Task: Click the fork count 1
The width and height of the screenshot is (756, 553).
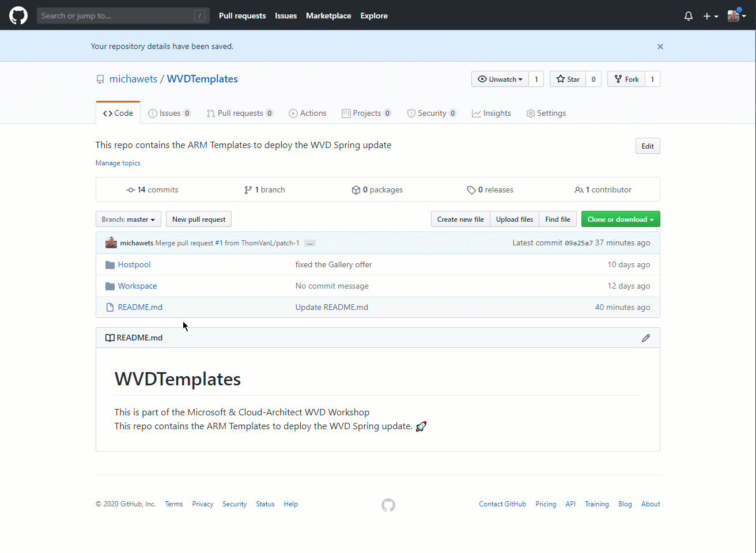Action: tap(652, 79)
